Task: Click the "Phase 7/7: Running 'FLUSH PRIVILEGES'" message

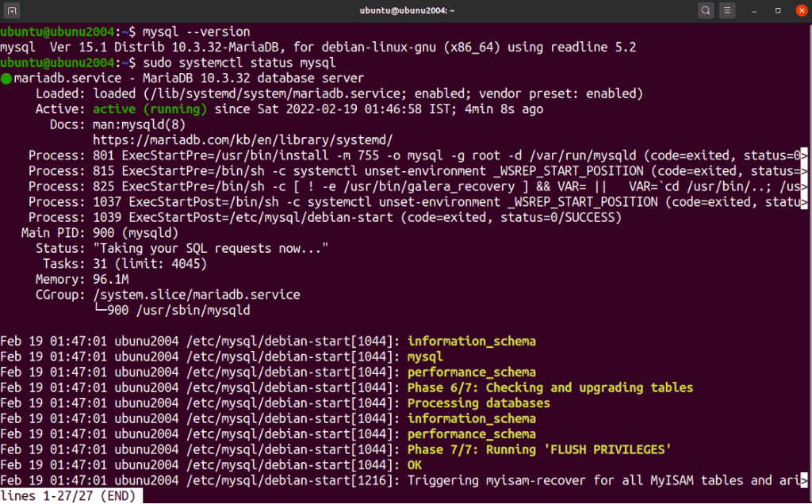Action: tap(539, 449)
